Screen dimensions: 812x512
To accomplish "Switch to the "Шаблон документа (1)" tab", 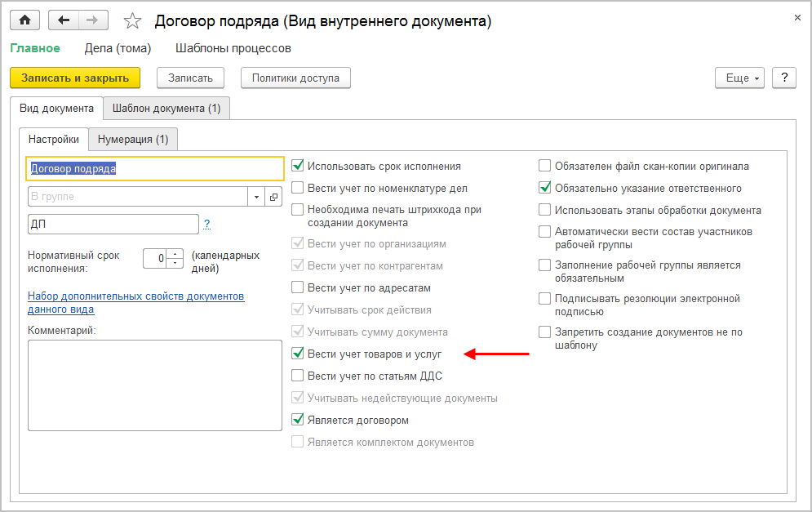I will coord(166,108).
